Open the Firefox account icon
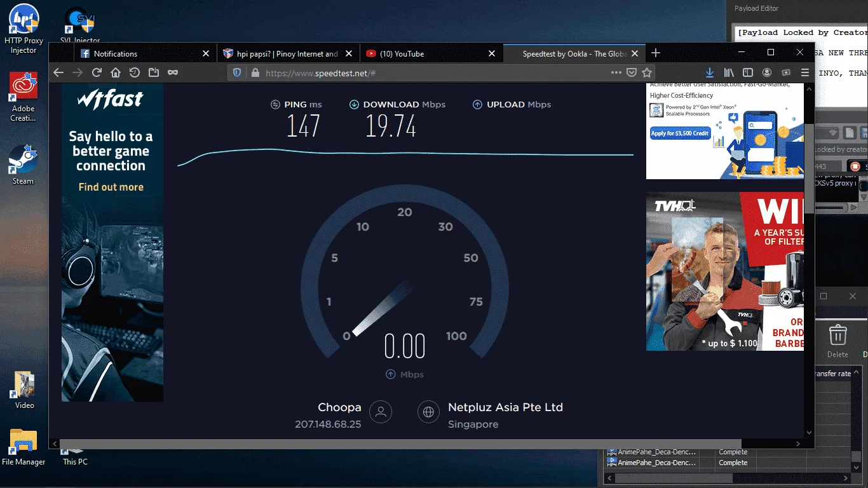 (767, 73)
